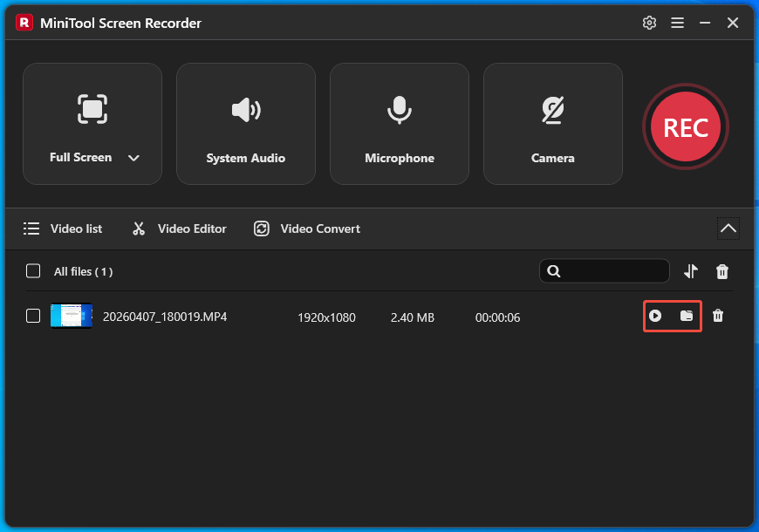Screen dimensions: 759x532
Task: Click the sort order icon near search
Action: click(691, 271)
